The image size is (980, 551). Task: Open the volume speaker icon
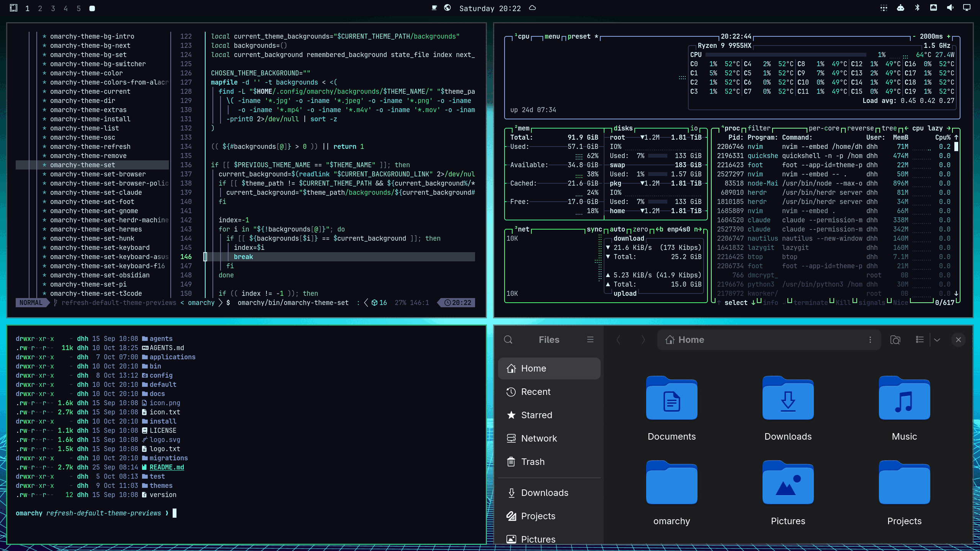tap(950, 8)
